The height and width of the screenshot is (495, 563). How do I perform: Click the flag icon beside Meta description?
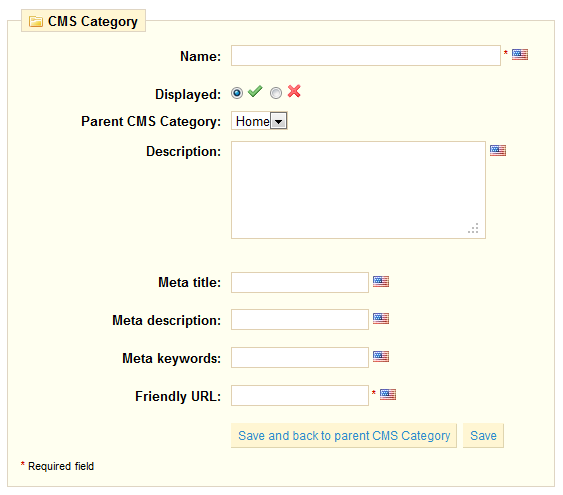click(381, 318)
